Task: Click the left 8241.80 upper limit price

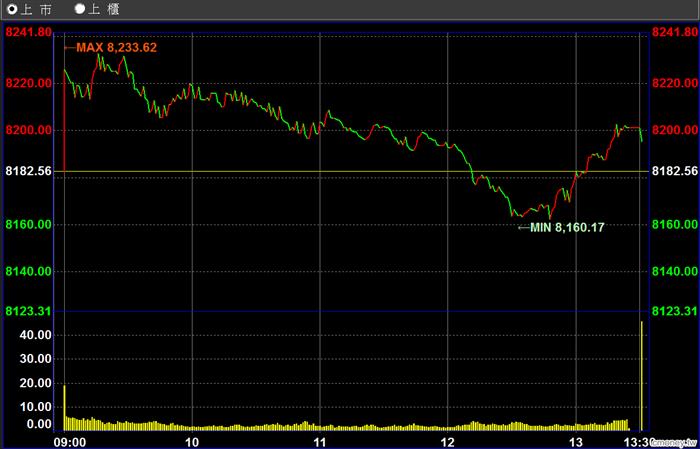Action: coord(28,33)
